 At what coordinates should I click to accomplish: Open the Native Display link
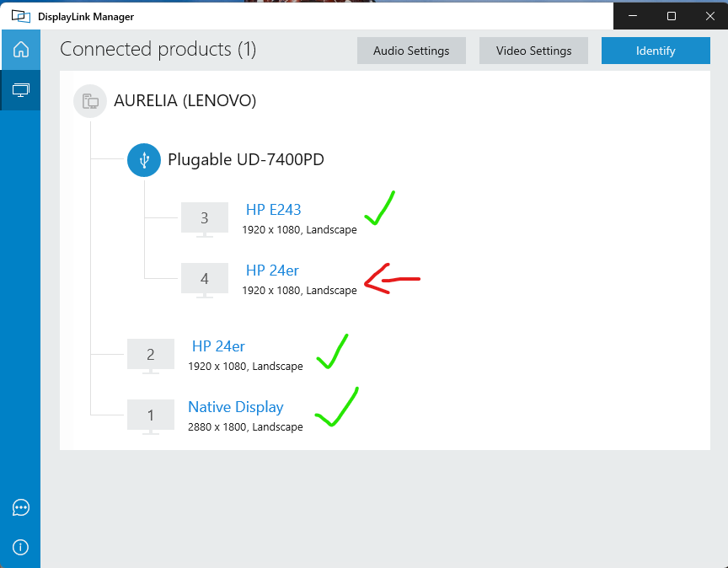coord(235,407)
